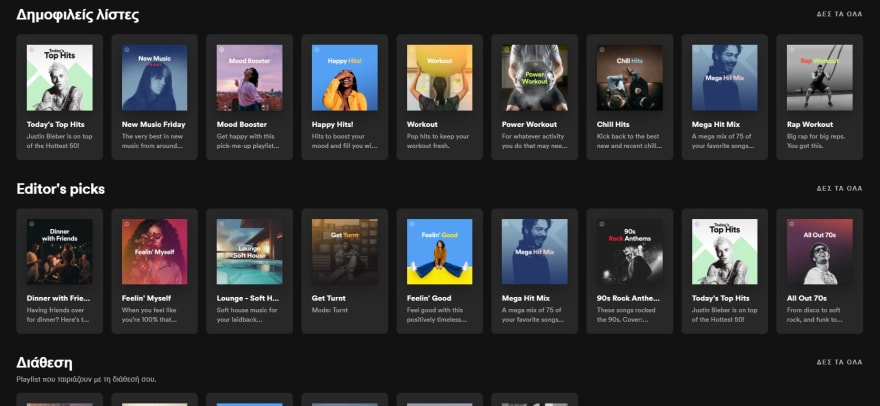Image resolution: width=880 pixels, height=406 pixels.
Task: Click 'When you feel like you're 100%' description
Action: click(149, 314)
